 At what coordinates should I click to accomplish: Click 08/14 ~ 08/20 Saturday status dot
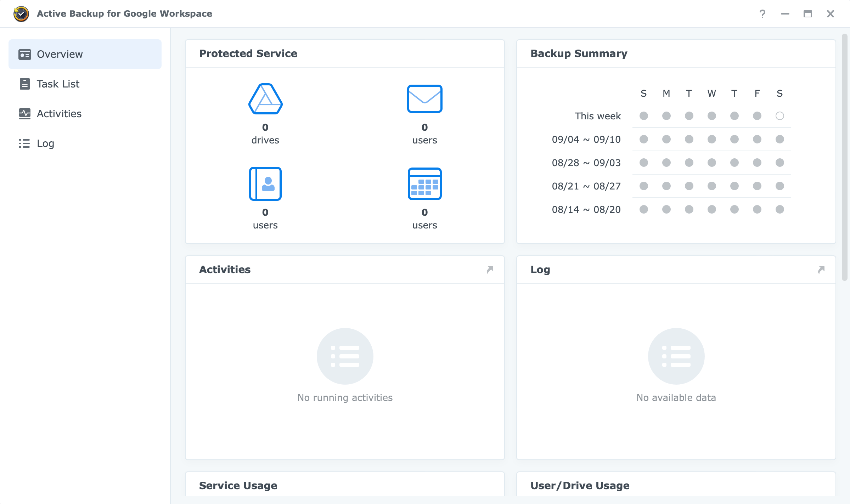(x=779, y=209)
